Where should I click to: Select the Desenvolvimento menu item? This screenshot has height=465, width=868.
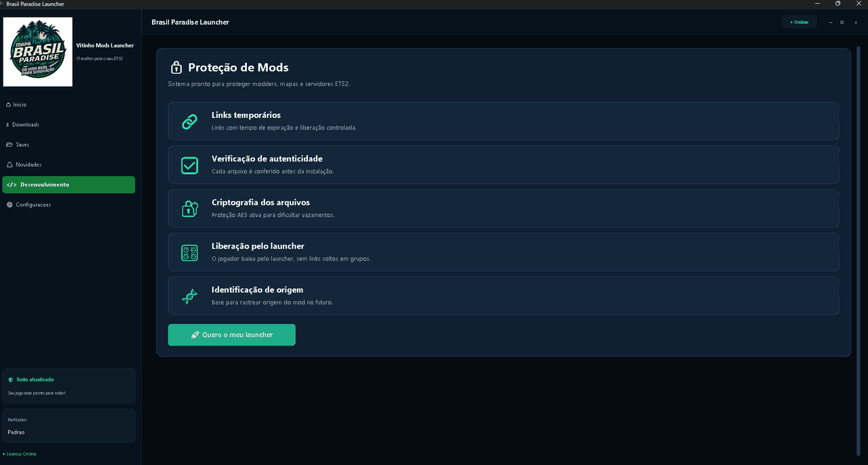coord(68,184)
